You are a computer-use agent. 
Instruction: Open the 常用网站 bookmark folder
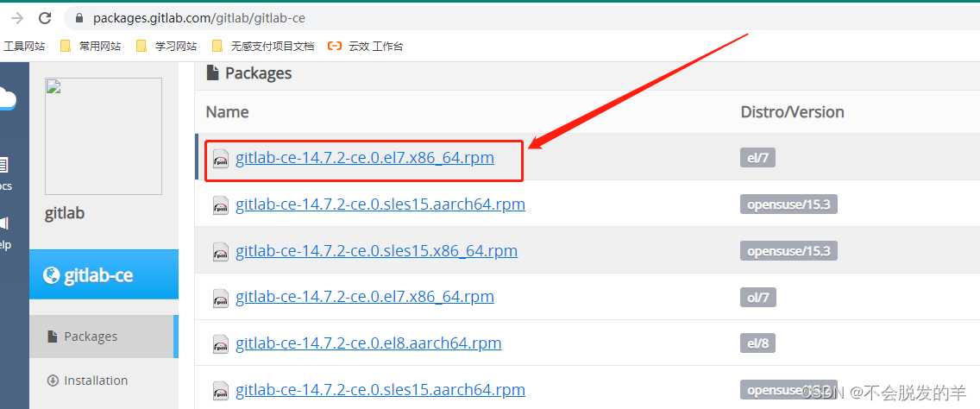point(91,47)
